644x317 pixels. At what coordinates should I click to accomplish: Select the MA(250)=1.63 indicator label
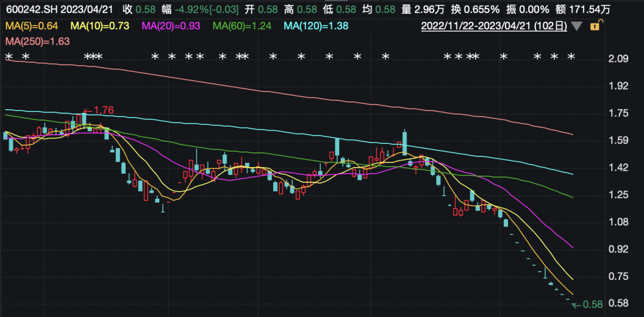[38, 41]
